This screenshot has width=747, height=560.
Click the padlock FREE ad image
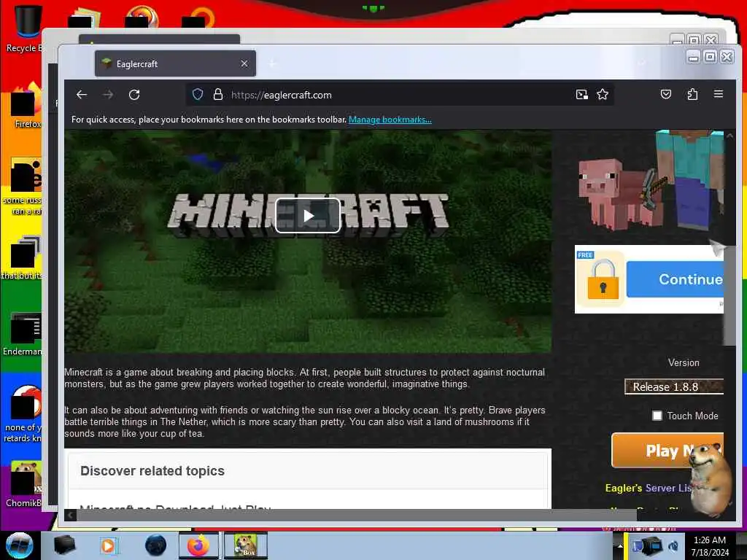click(600, 279)
